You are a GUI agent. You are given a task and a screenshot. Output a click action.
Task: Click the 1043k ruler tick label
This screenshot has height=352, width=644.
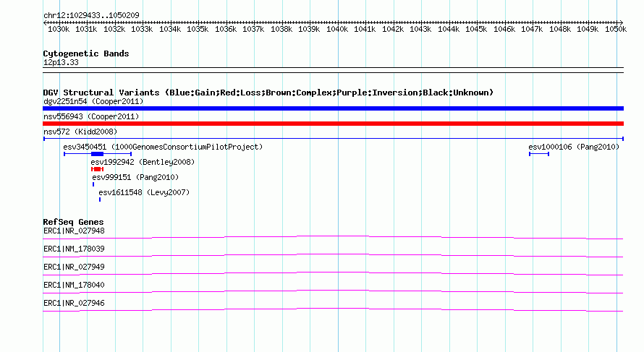(x=420, y=30)
